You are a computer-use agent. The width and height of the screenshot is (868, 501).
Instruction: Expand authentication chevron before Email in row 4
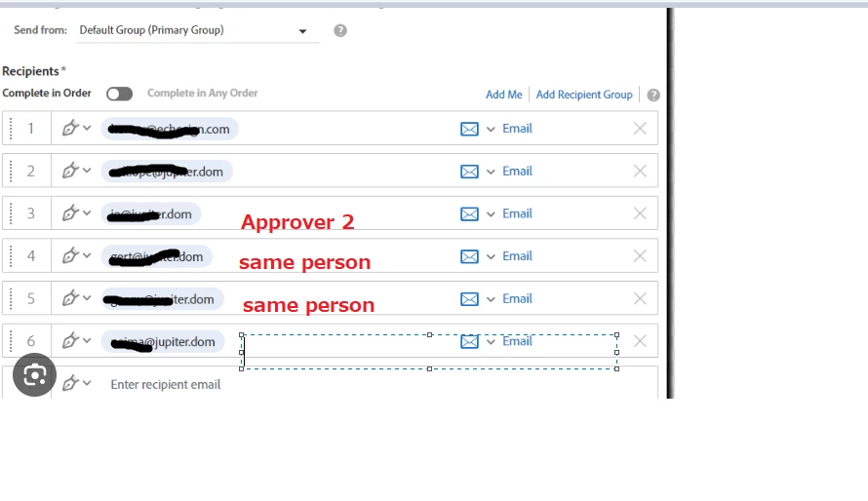click(491, 257)
